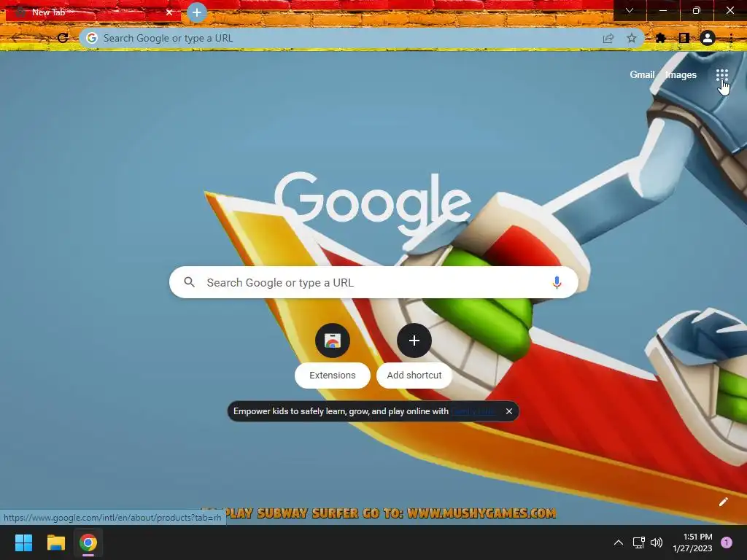Select the New Tab tab
The height and width of the screenshot is (560, 747).
coord(93,12)
